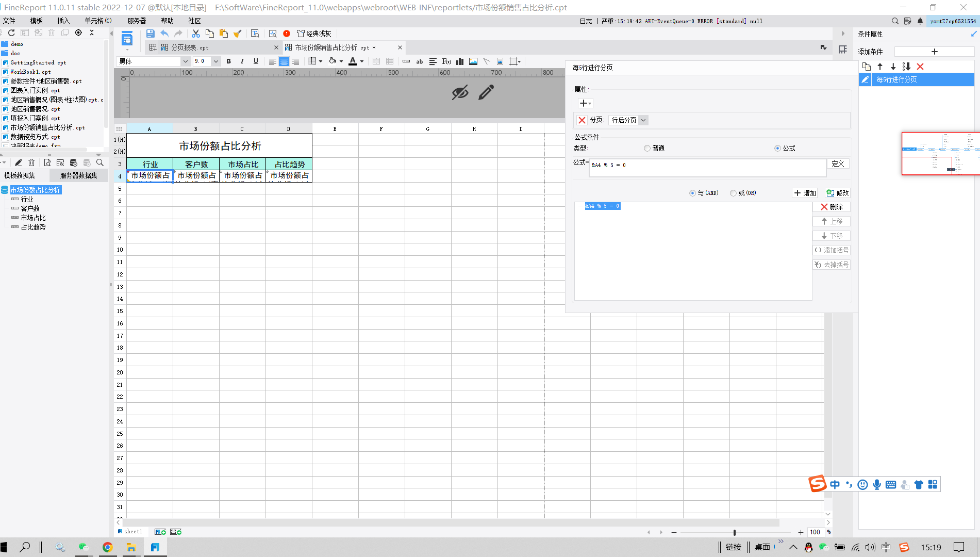Toggle the hide-preview eye icon
Image resolution: width=980 pixels, height=557 pixels.
pos(460,92)
